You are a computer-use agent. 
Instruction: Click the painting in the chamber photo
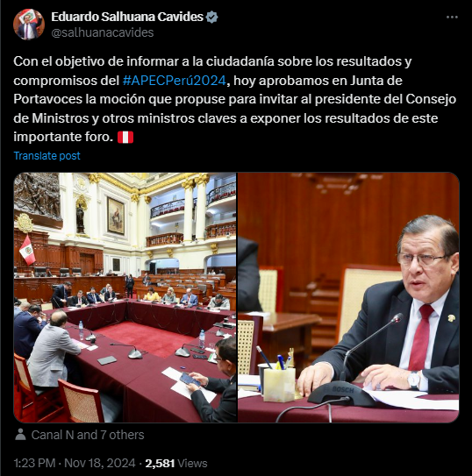click(x=116, y=216)
